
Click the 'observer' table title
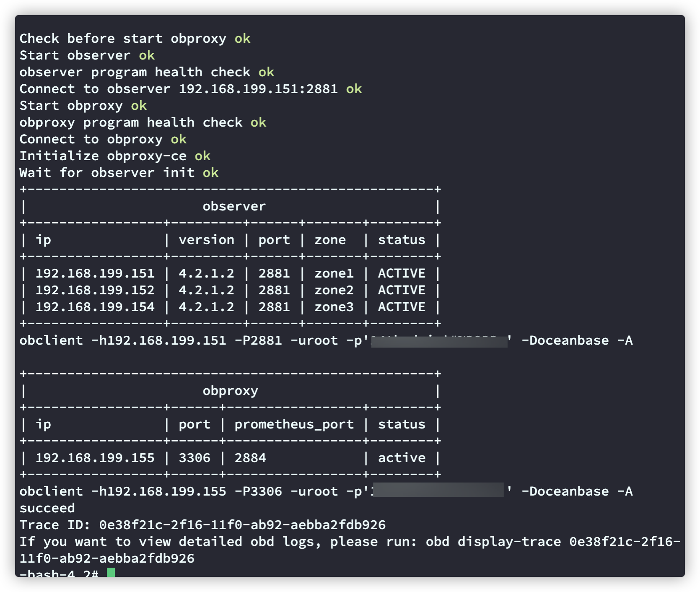pos(234,206)
